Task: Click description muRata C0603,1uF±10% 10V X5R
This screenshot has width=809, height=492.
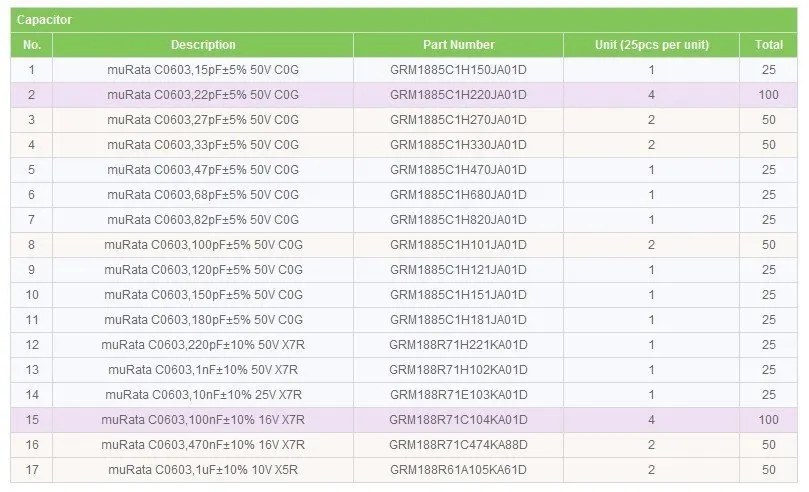Action: [203, 470]
